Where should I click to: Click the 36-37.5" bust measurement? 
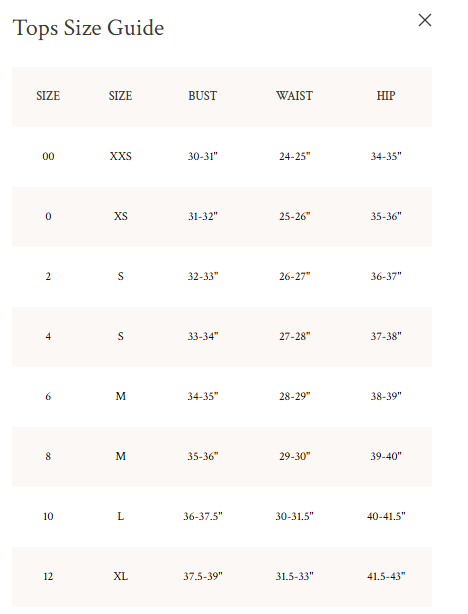pos(202,516)
